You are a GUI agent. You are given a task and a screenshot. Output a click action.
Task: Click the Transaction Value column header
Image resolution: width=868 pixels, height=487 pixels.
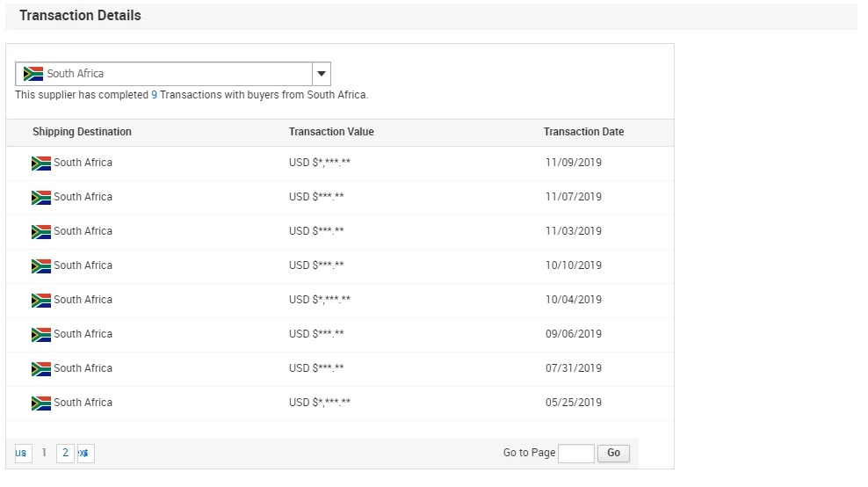point(331,132)
